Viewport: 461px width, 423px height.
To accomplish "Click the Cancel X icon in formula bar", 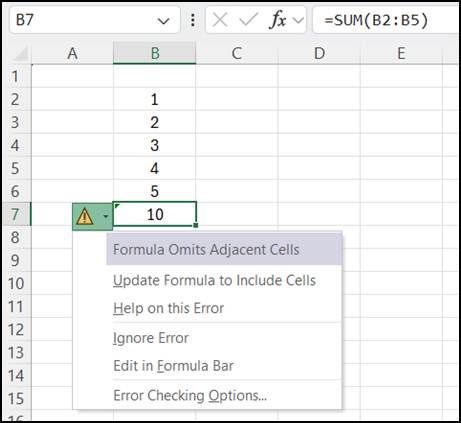I will 220,20.
